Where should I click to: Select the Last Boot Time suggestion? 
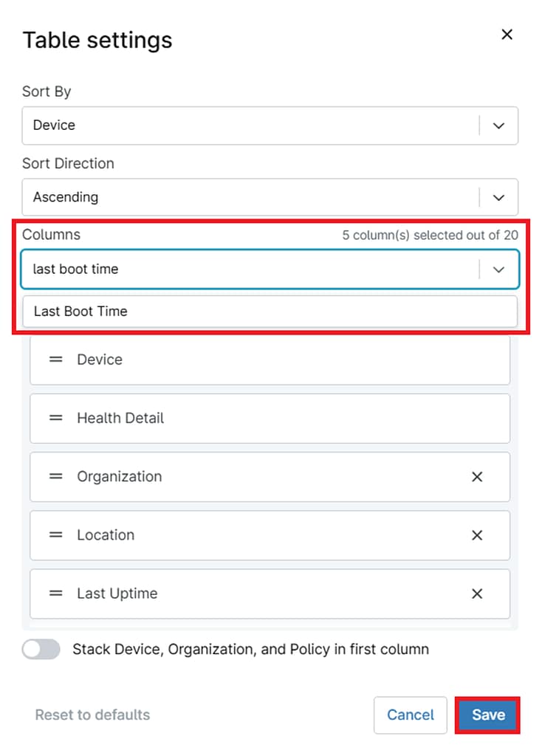270,311
